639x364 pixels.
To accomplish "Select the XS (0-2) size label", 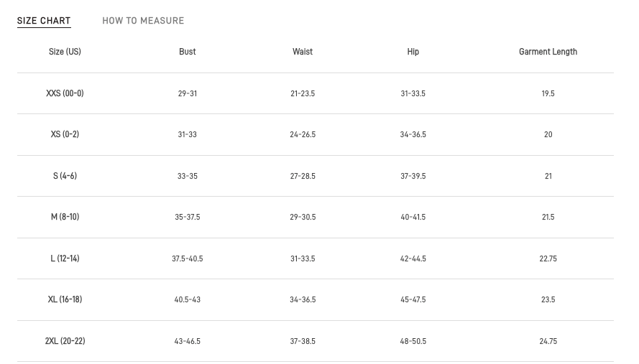I will pyautogui.click(x=65, y=135).
